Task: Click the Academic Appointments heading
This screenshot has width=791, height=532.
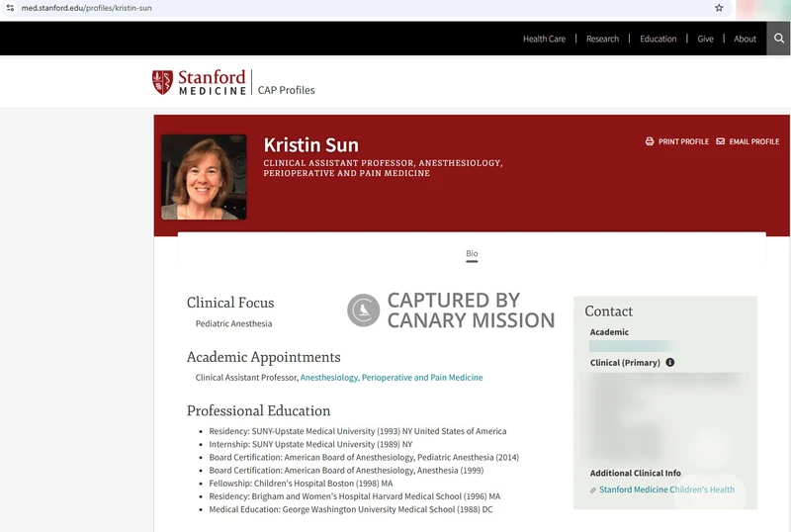Action: click(263, 357)
